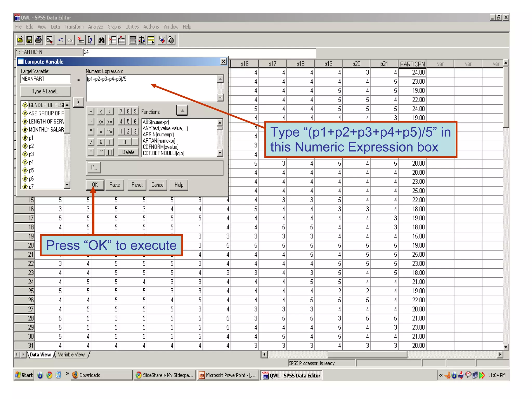Image resolution: width=532 pixels, height=399 pixels.
Task: Click the If... condition button
Action: pyautogui.click(x=94, y=168)
